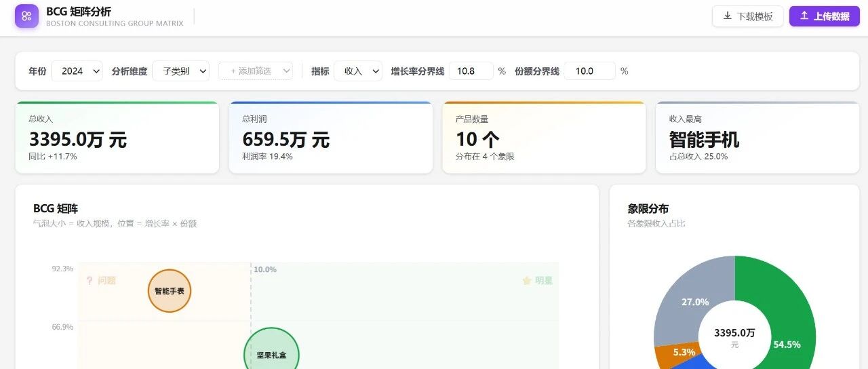Click the 3395.0万 donut center value
This screenshot has width=868, height=369.
(734, 332)
